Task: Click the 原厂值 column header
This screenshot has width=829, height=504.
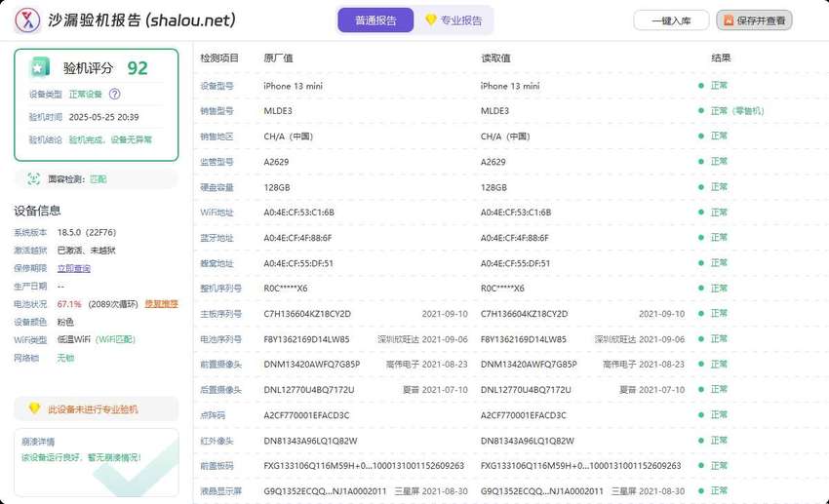Action: 278,58
